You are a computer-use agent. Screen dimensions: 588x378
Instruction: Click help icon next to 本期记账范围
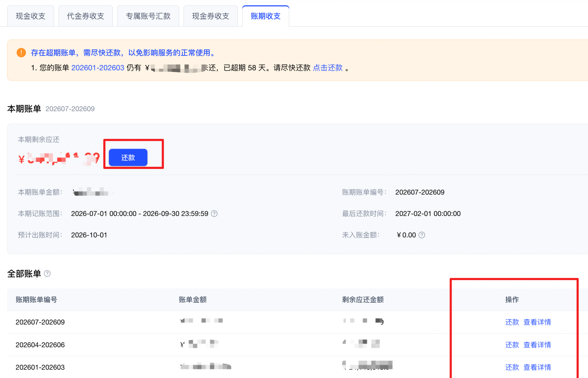point(214,213)
